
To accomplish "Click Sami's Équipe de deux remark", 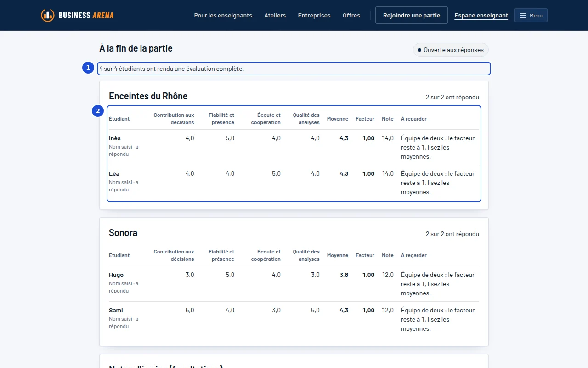I will (438, 319).
